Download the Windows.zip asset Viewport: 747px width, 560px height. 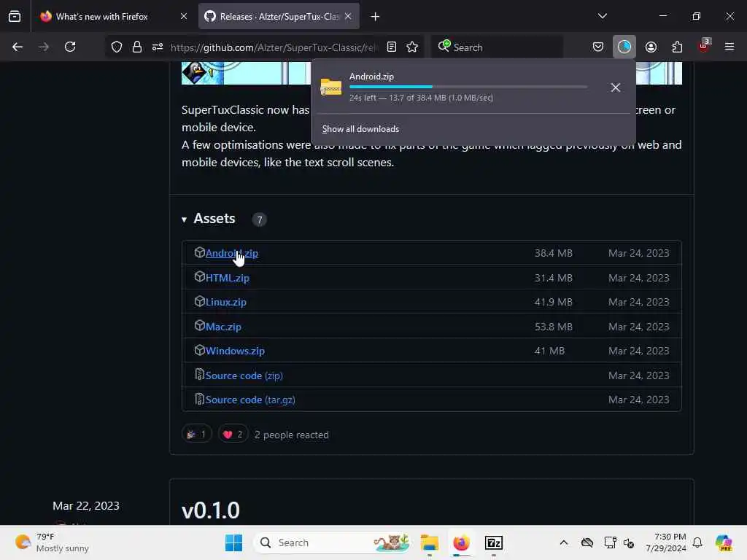[236, 351]
